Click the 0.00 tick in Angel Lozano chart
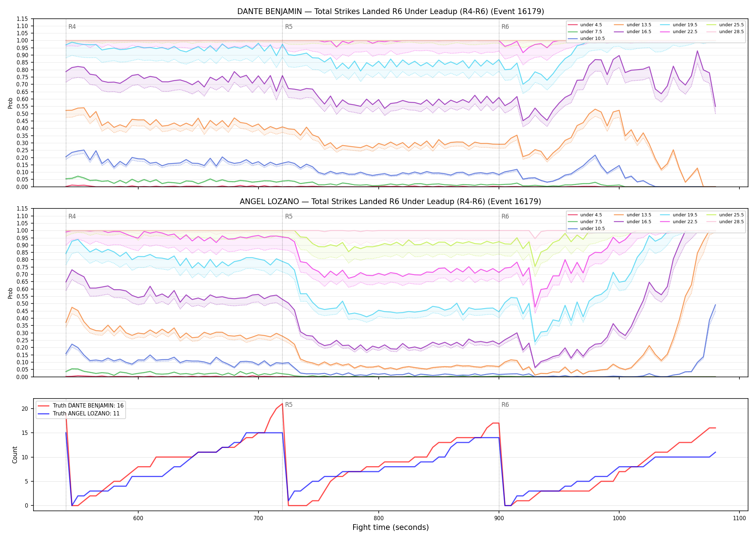The image size is (756, 540). [22, 377]
